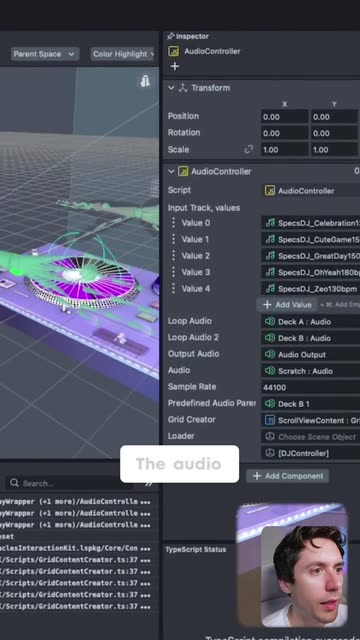360x640 pixels.
Task: Click the Position X value field
Action: (x=284, y=117)
